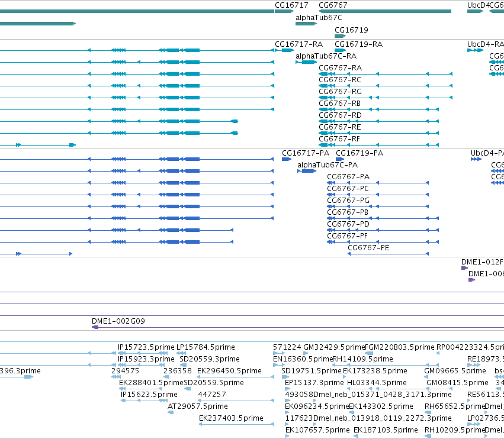The image size is (504, 439).
Task: Click the EN16360.5prime EST label
Action: pos(303,359)
